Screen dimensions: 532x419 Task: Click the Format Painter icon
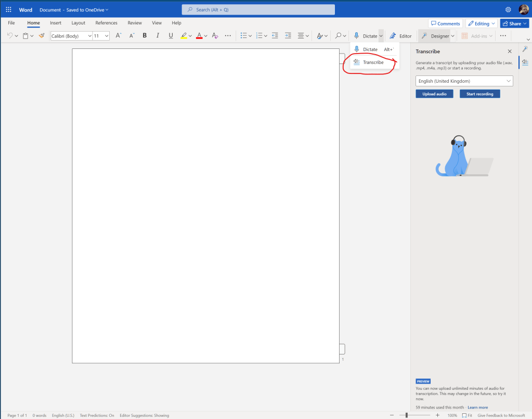point(42,36)
